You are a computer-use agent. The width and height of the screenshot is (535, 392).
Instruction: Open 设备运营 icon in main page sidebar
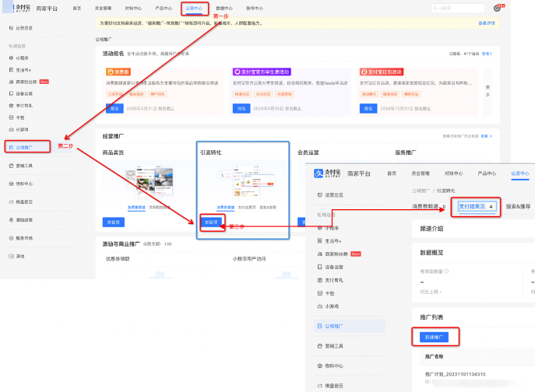pyautogui.click(x=11, y=93)
